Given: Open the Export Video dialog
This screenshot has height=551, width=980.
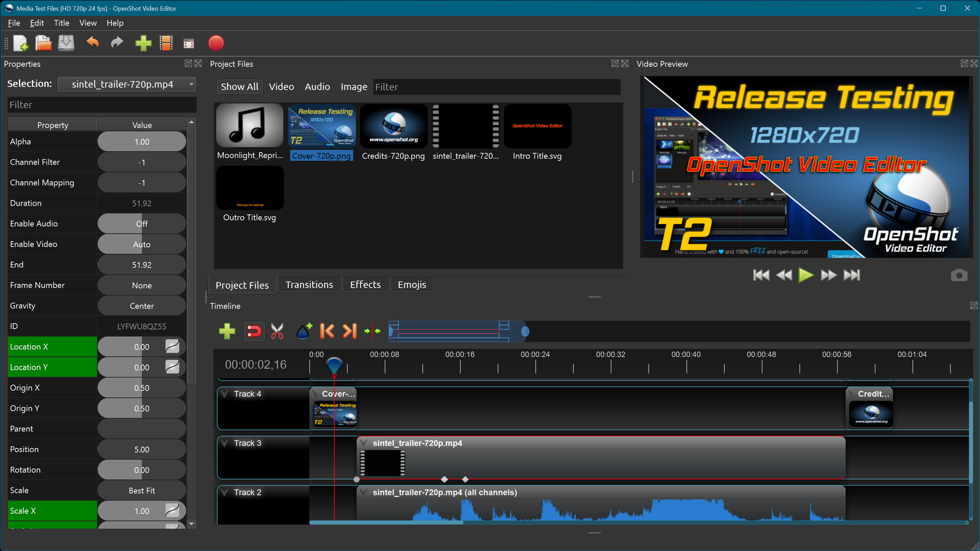Looking at the screenshot, I should click(x=216, y=43).
